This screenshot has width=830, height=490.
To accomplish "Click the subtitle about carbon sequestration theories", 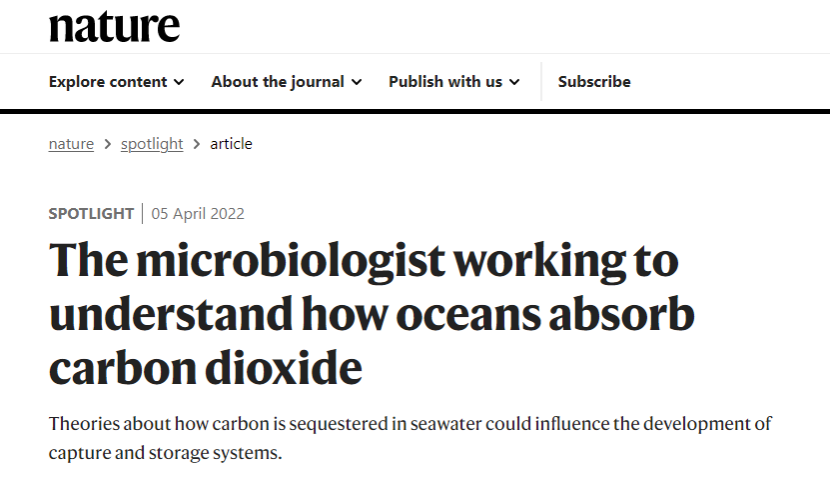I will click(x=410, y=437).
